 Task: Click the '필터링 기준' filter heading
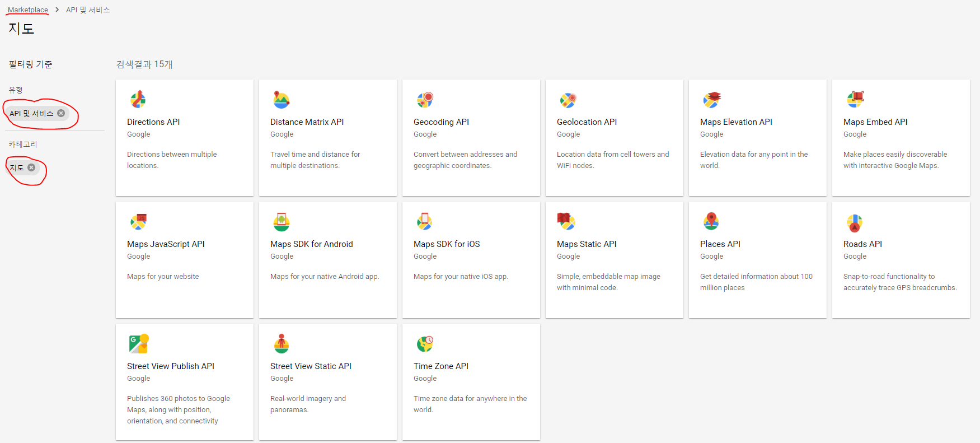pos(30,64)
